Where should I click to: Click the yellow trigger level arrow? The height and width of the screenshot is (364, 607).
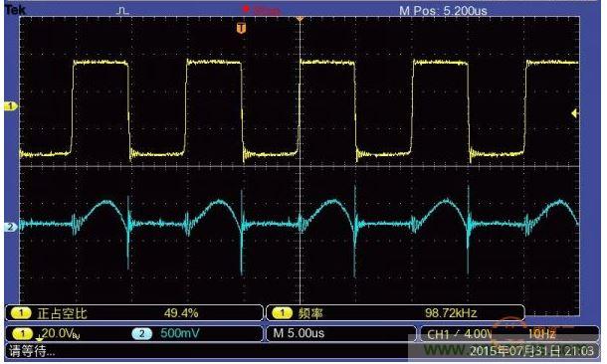[575, 113]
